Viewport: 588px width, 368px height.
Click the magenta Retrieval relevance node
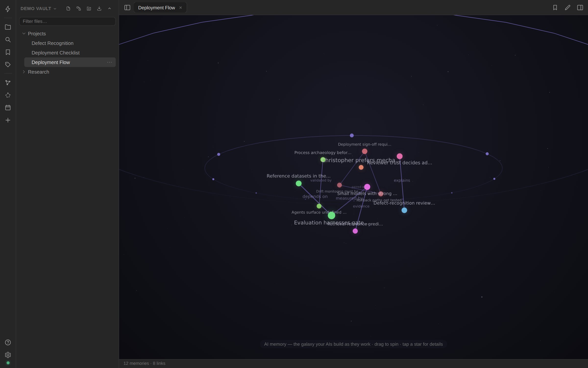(355, 231)
